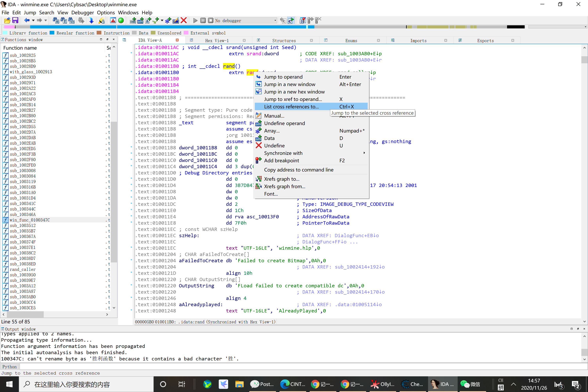This screenshot has width=588, height=392.
Task: Open the No debugger combo box
Action: 246,21
